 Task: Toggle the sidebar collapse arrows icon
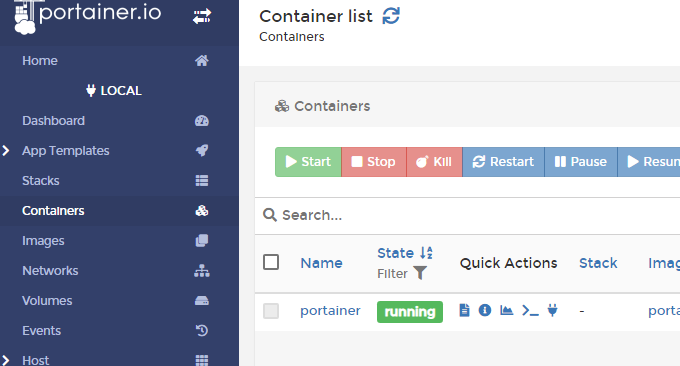[x=202, y=16]
